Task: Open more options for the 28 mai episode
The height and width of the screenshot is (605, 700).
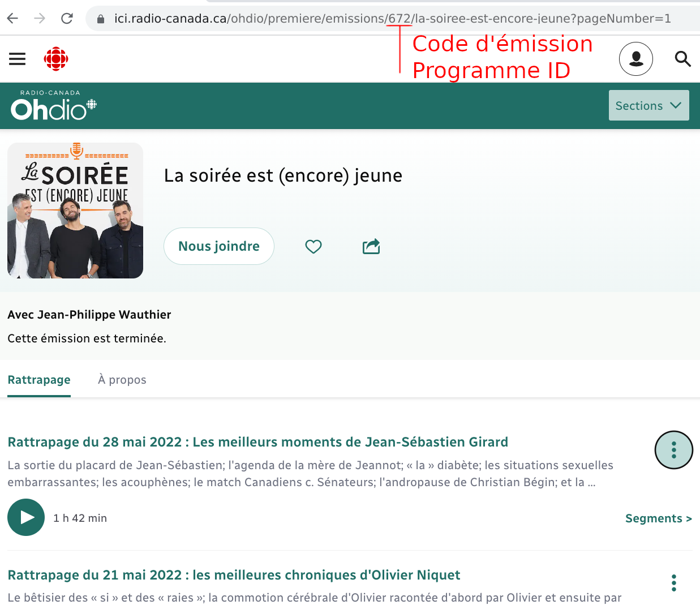Action: click(x=673, y=450)
